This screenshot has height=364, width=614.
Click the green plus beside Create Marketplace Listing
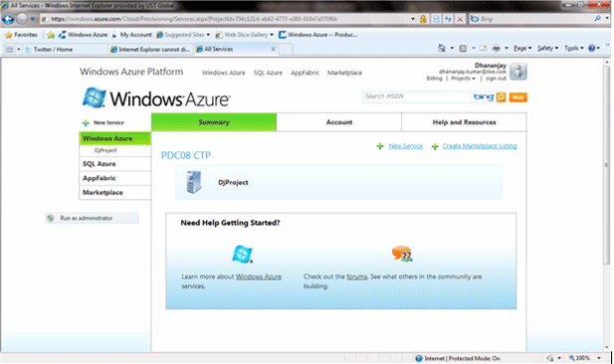[435, 146]
